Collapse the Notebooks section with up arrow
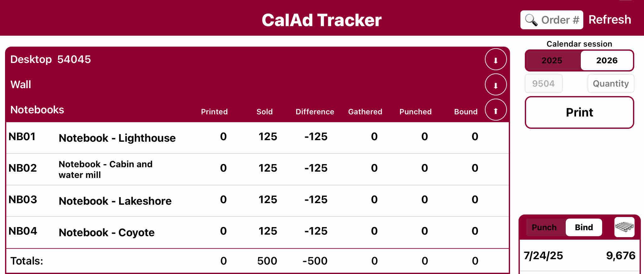644x274 pixels. 496,110
